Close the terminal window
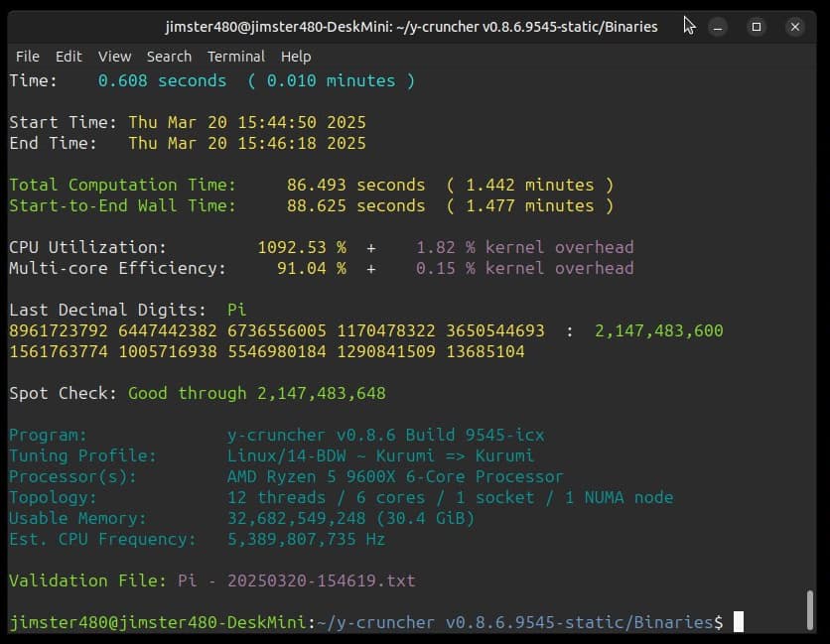The image size is (830, 644). tap(794, 27)
